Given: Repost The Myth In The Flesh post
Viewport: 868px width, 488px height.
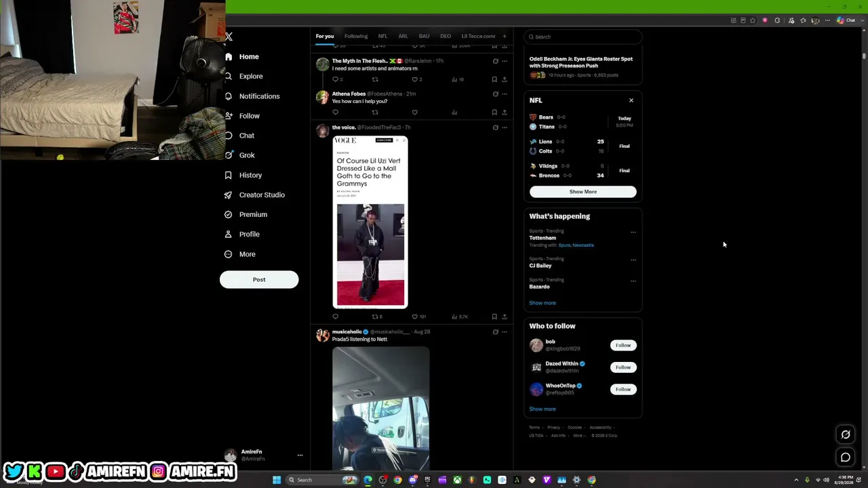Looking at the screenshot, I should (x=375, y=79).
